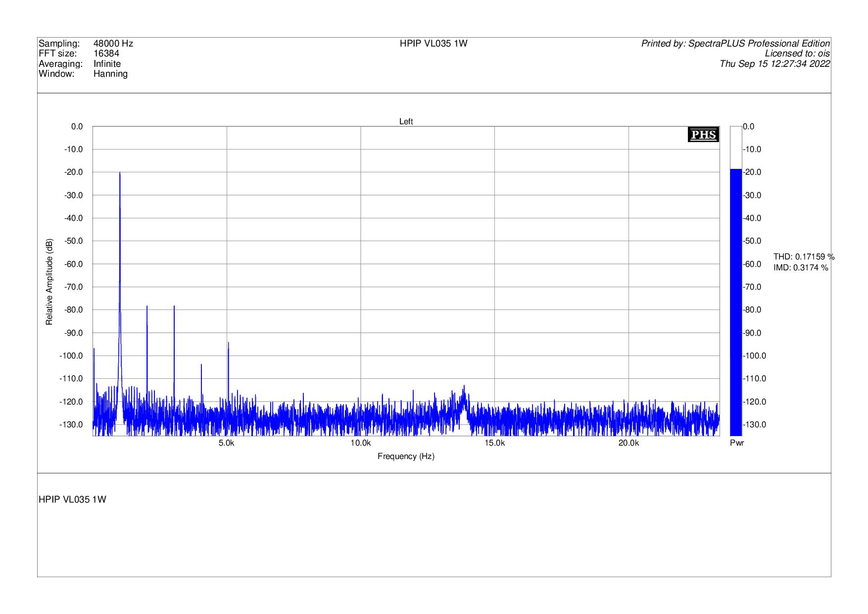This screenshot has height=614, width=868.
Task: Click the "Sampling:" label
Action: click(x=59, y=44)
